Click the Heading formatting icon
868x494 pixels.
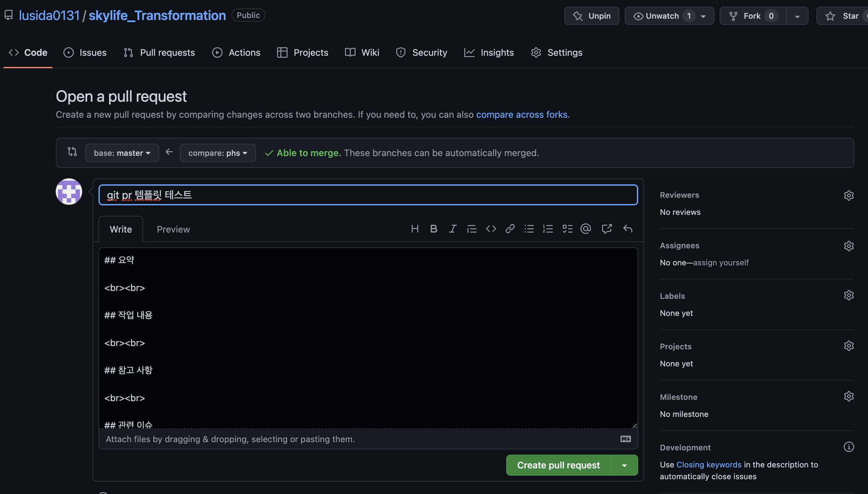(415, 229)
